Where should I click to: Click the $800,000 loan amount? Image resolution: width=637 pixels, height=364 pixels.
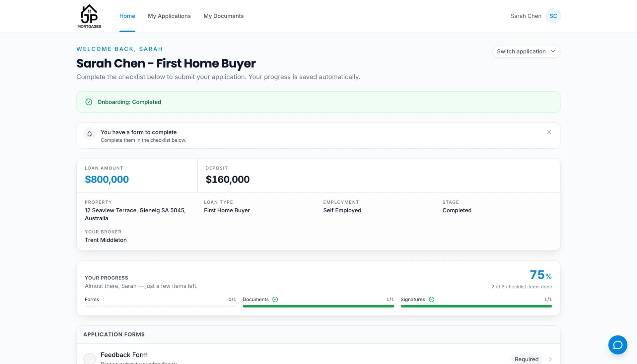[x=107, y=179]
